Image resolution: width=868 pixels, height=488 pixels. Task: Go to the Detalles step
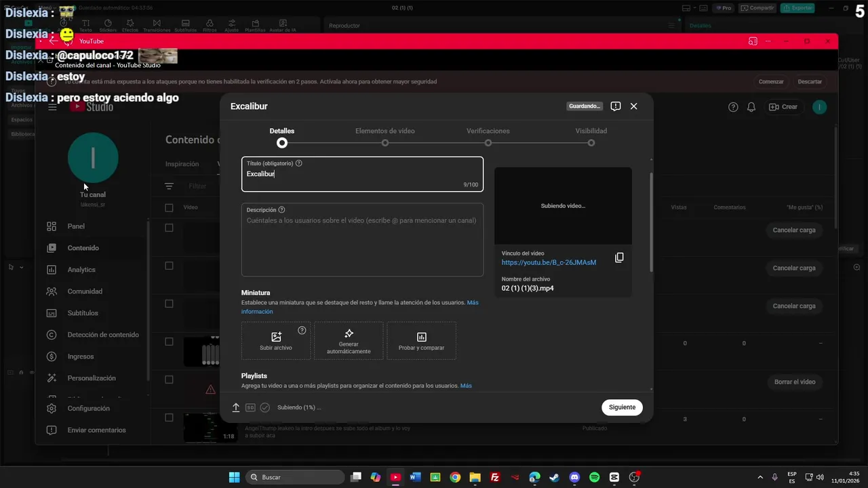click(282, 137)
